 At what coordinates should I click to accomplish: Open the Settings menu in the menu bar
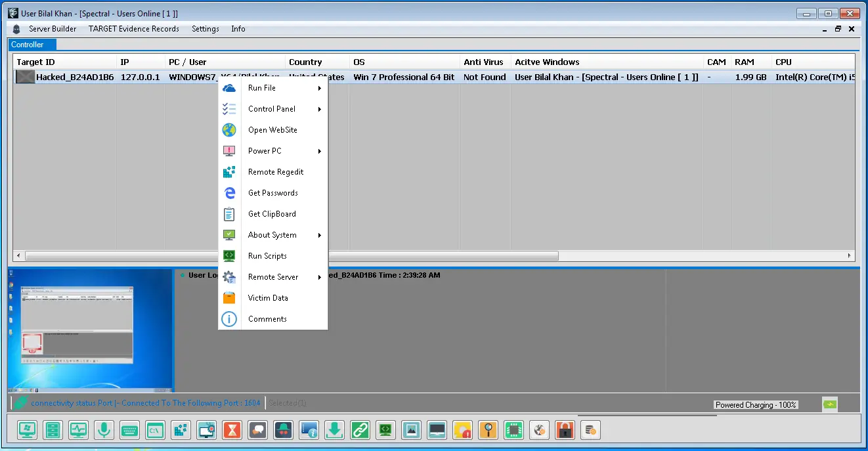click(205, 29)
